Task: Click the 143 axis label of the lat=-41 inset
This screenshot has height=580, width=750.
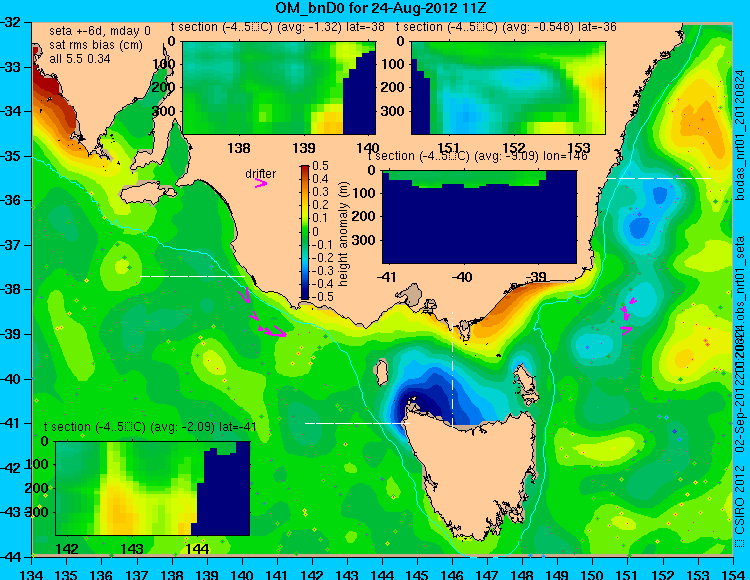Action: point(132,548)
